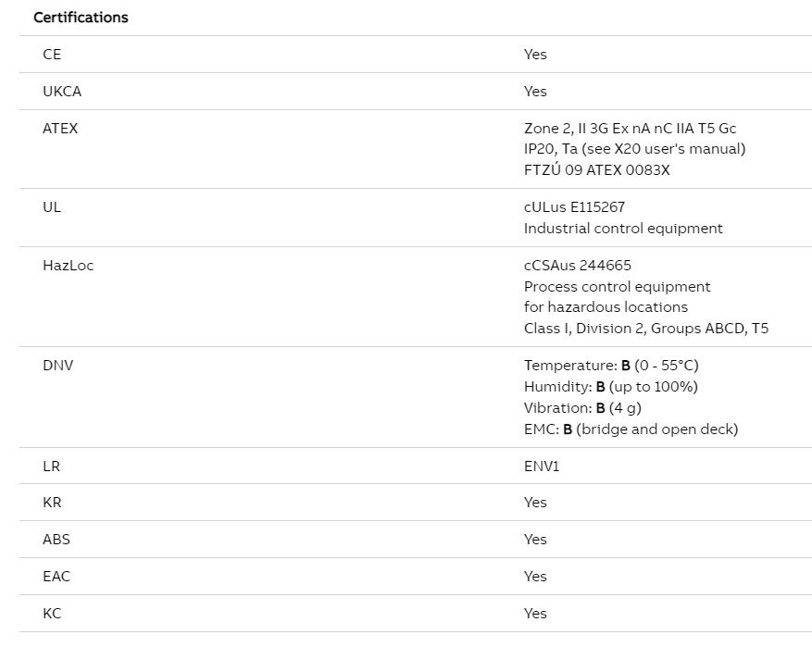This screenshot has width=812, height=647.
Task: Select the ABS row label
Action: click(x=56, y=540)
